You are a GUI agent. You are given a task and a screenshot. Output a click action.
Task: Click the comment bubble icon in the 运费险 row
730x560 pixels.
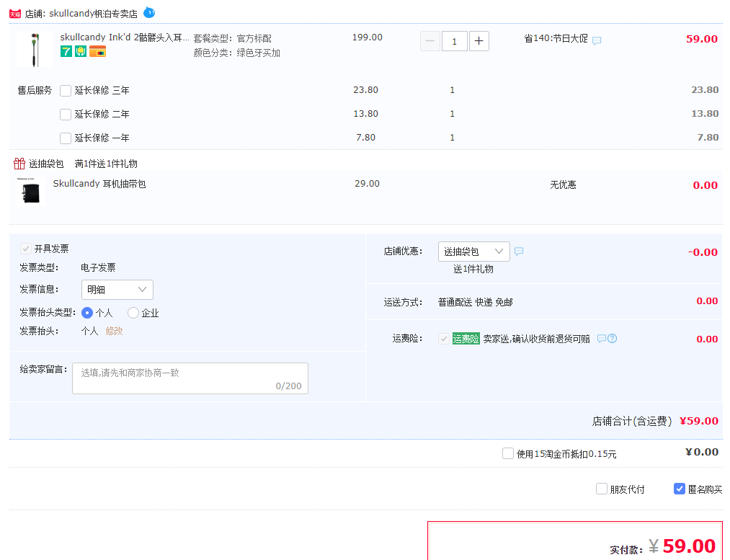tap(602, 339)
